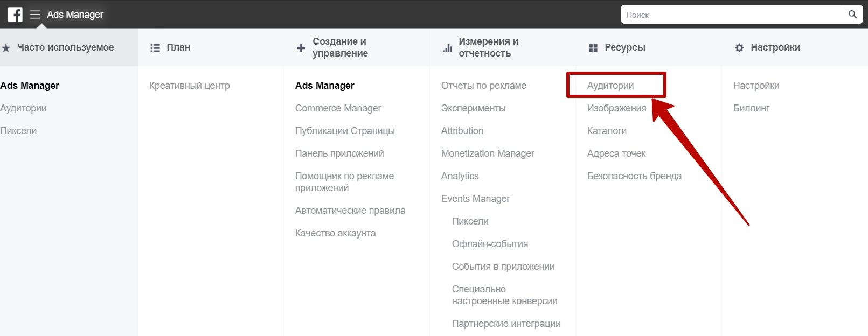This screenshot has width=868, height=336.
Task: Select the Часто используемое section header
Action: tap(66, 47)
